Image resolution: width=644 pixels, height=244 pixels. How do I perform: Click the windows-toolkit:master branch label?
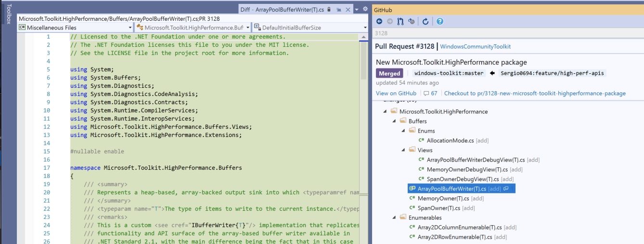pyautogui.click(x=449, y=73)
